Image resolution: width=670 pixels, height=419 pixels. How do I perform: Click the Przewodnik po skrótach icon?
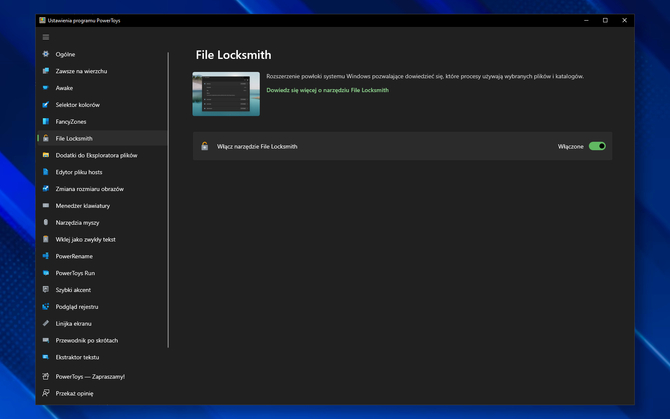pyautogui.click(x=46, y=340)
